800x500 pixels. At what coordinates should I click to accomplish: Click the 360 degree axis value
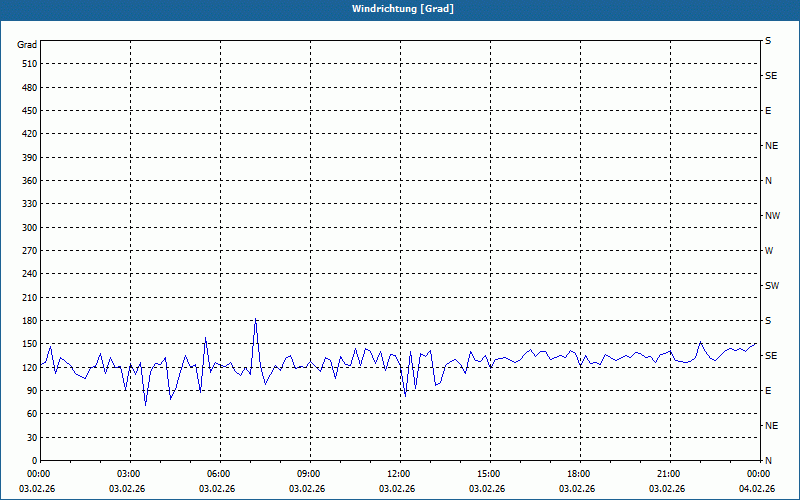point(30,181)
